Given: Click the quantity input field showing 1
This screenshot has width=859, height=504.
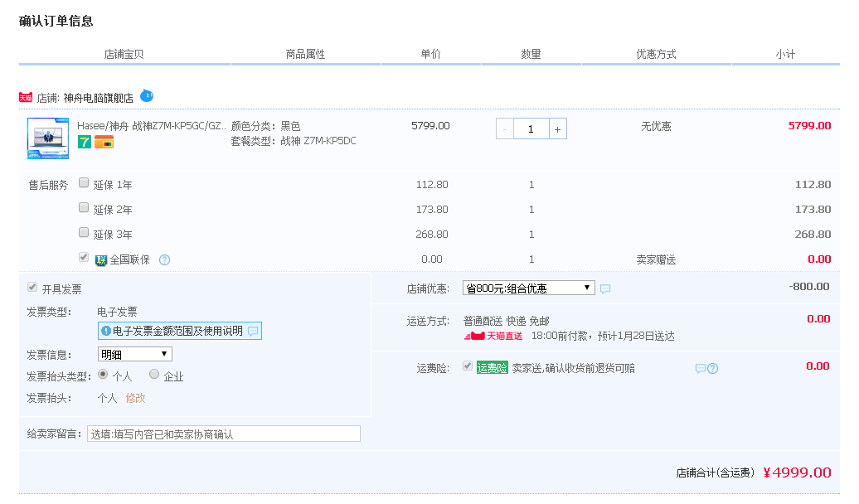Looking at the screenshot, I should 531,129.
